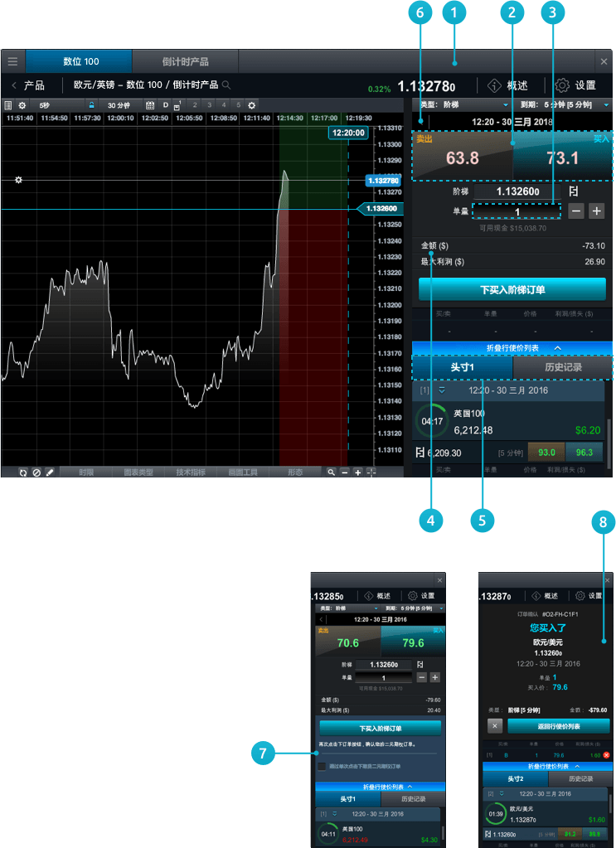Click 下买入阶梯订单 in main panel
This screenshot has width=616, height=848.
pyautogui.click(x=512, y=289)
